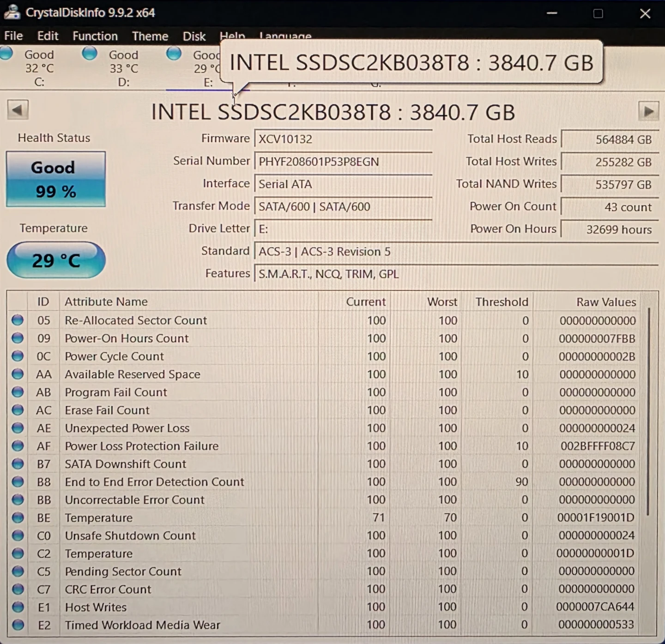Click Total NAND Writes value 535797 GB
The height and width of the screenshot is (644, 665).
[x=610, y=184]
